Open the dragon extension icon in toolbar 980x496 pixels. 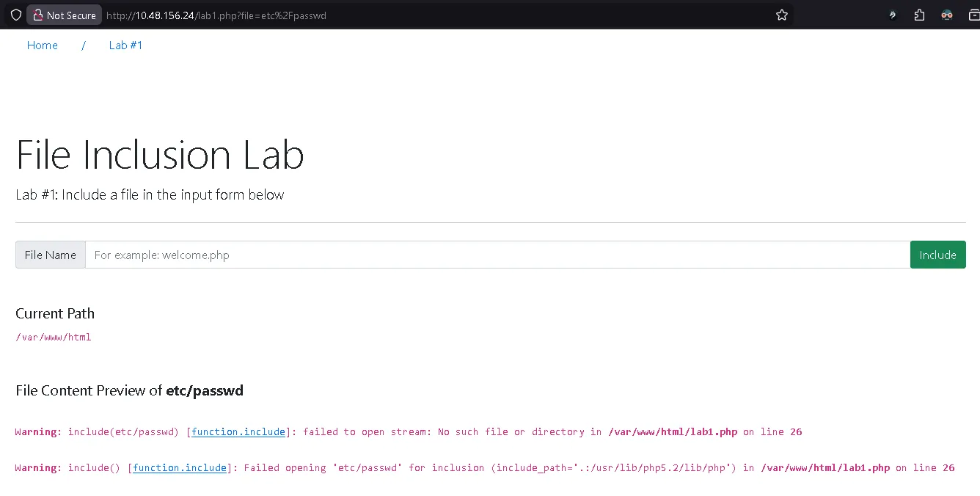892,15
